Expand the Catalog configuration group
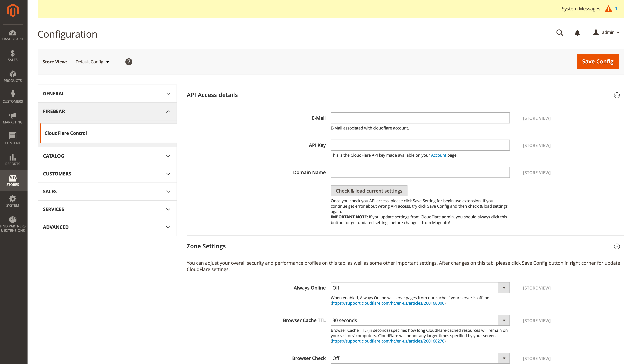Image resolution: width=632 pixels, height=364 pixels. 107,156
